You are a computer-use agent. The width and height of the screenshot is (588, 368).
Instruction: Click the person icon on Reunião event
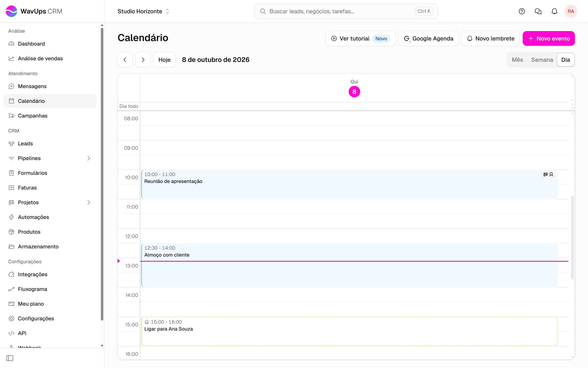click(x=551, y=174)
